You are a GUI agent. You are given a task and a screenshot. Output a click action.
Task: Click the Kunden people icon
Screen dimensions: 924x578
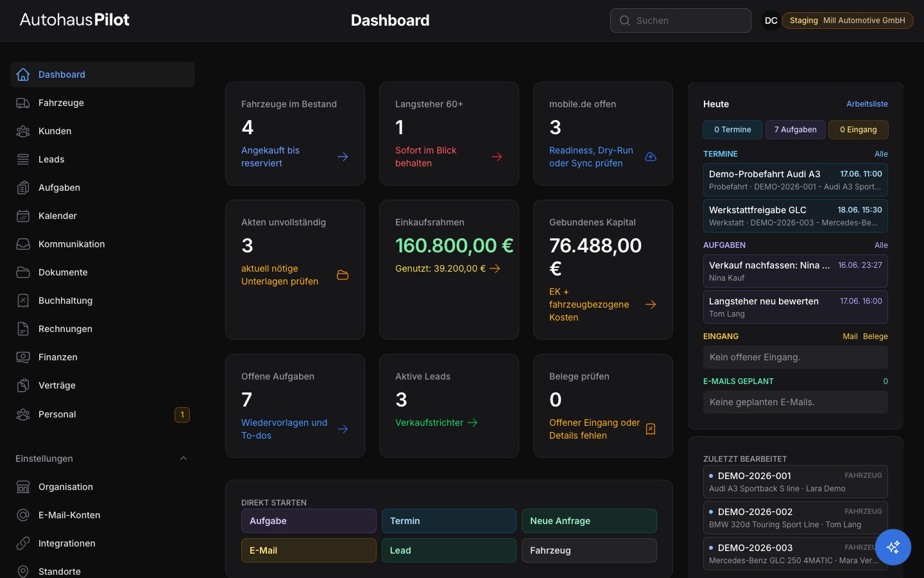click(23, 131)
